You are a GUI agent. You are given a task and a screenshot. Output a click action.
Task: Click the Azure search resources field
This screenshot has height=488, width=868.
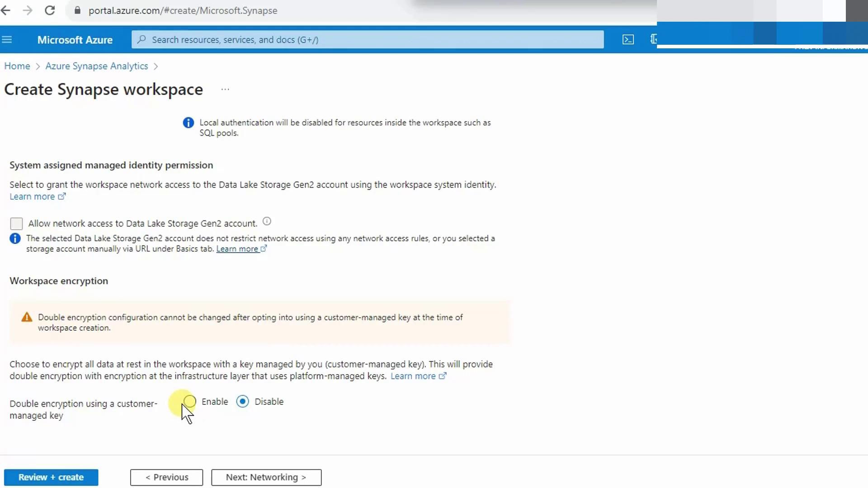(x=367, y=40)
